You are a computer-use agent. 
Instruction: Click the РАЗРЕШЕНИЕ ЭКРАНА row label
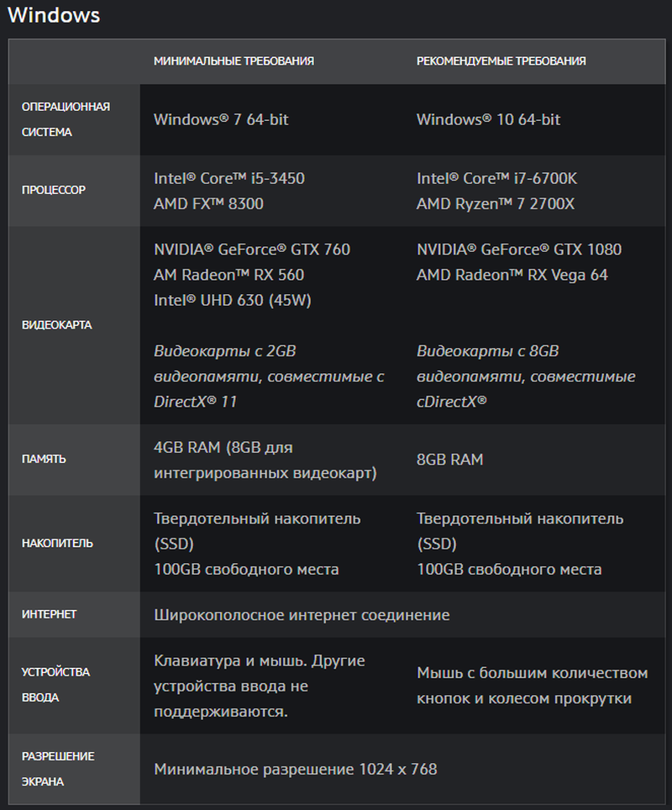click(x=58, y=769)
